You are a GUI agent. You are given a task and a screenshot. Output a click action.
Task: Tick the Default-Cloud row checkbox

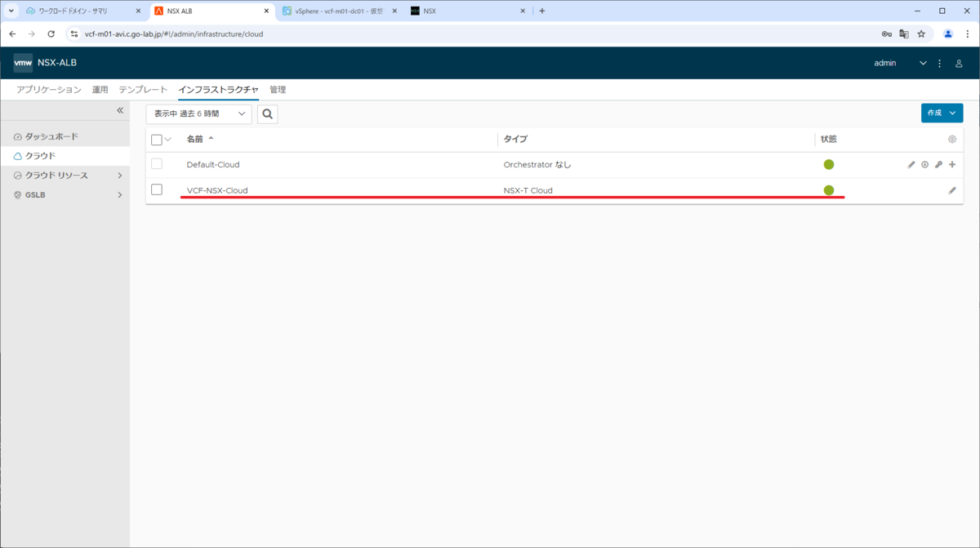tap(157, 164)
